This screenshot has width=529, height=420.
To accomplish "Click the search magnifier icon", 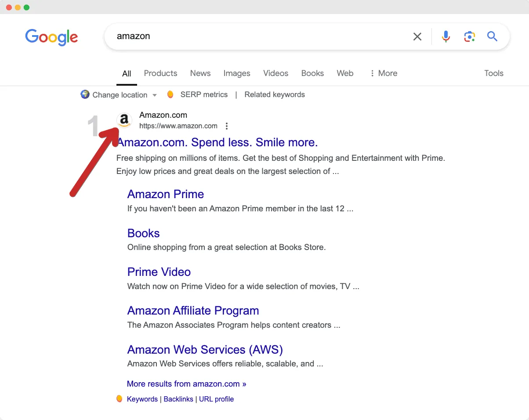I will pos(492,36).
